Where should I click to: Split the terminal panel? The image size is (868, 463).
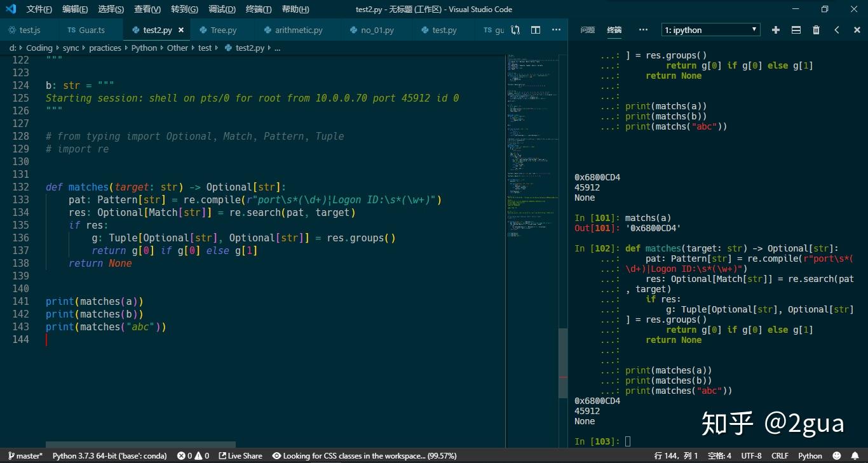tap(795, 29)
